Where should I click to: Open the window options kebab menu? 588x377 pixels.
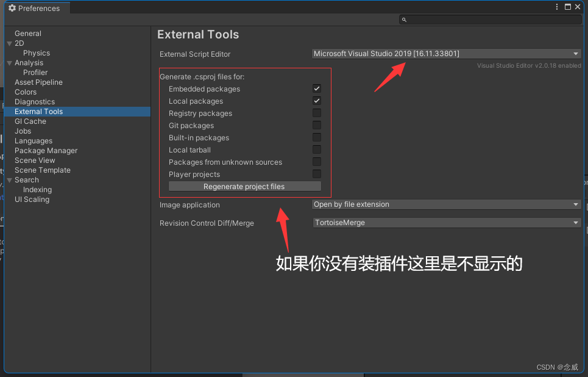click(x=557, y=7)
